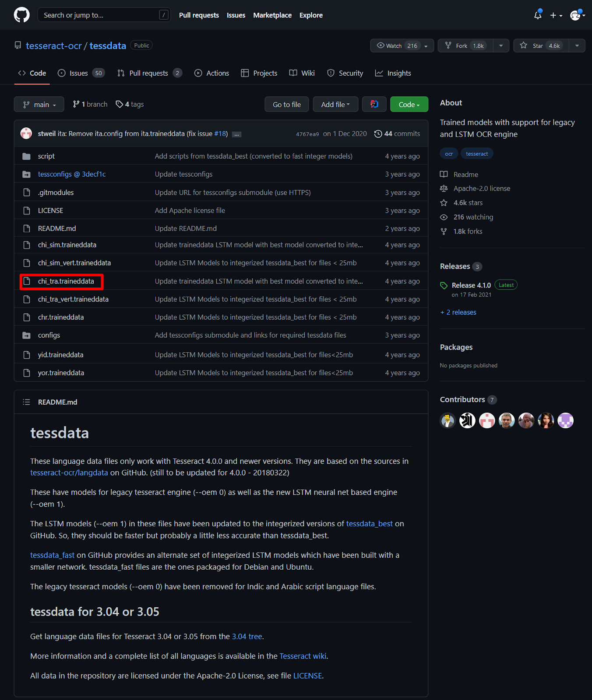The height and width of the screenshot is (700, 592).
Task: Switch to the Actions tab
Action: click(212, 73)
